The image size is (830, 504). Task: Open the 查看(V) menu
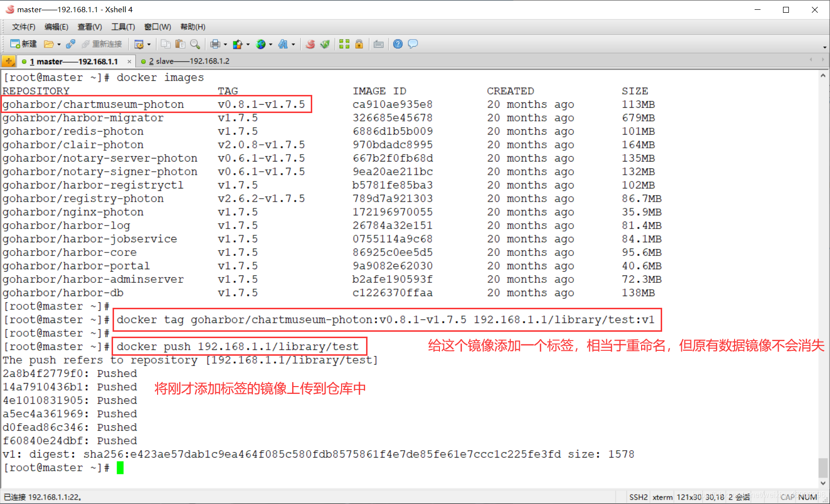pyautogui.click(x=90, y=27)
